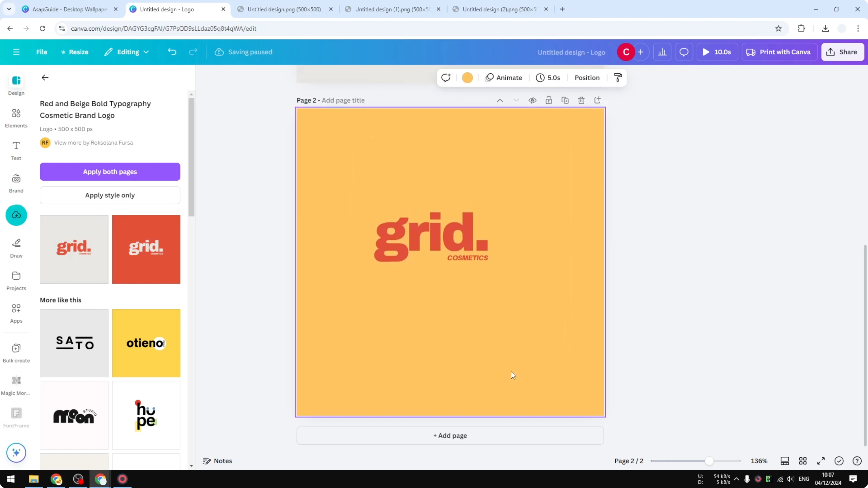The image size is (868, 488).
Task: Open the Elements panel
Action: (16, 118)
